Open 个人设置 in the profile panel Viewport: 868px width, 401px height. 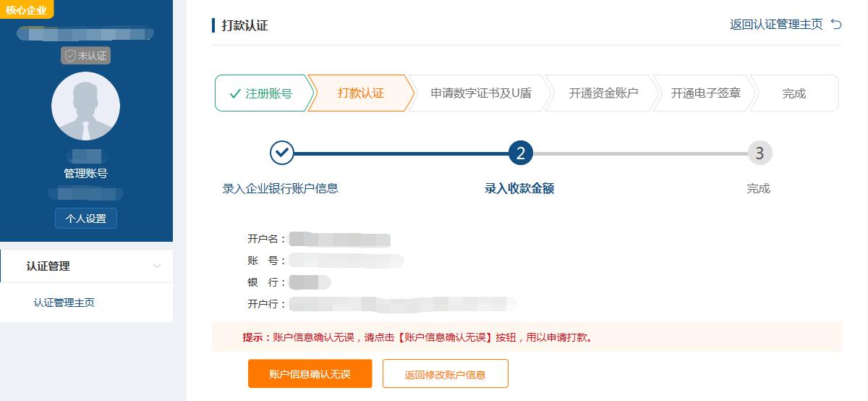coord(85,219)
